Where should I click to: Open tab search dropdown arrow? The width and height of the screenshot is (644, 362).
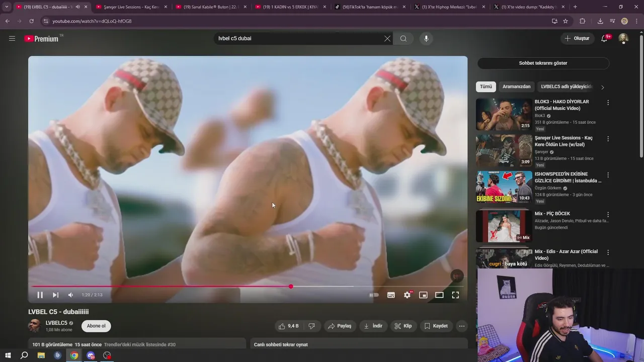pos(7,7)
